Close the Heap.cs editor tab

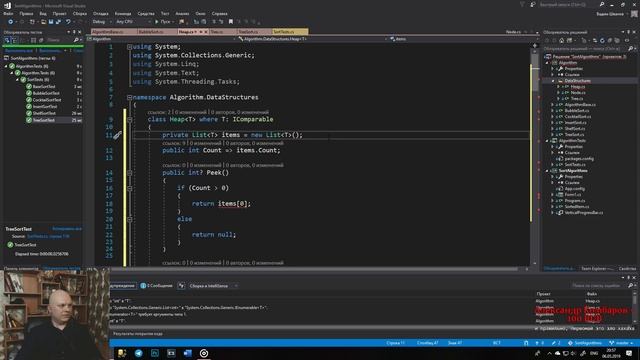pyautogui.click(x=206, y=31)
